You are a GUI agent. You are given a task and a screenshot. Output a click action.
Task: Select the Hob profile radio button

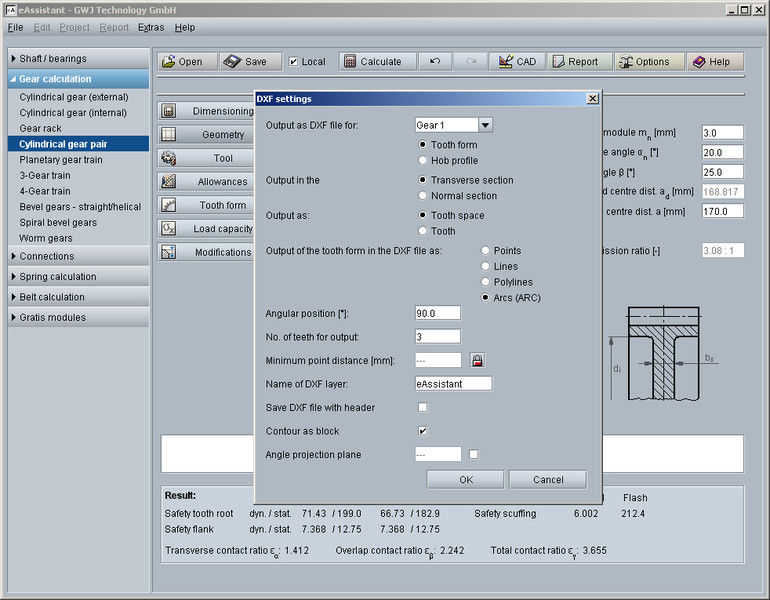point(423,160)
